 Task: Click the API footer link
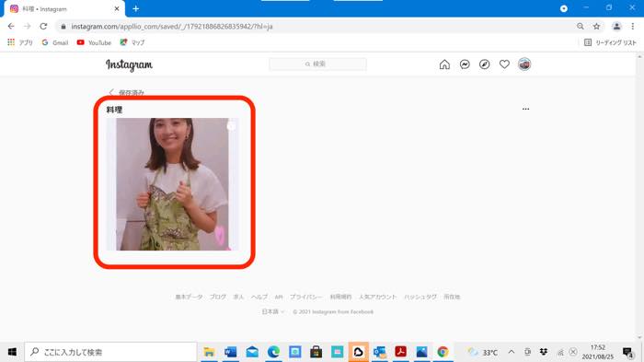[279, 297]
